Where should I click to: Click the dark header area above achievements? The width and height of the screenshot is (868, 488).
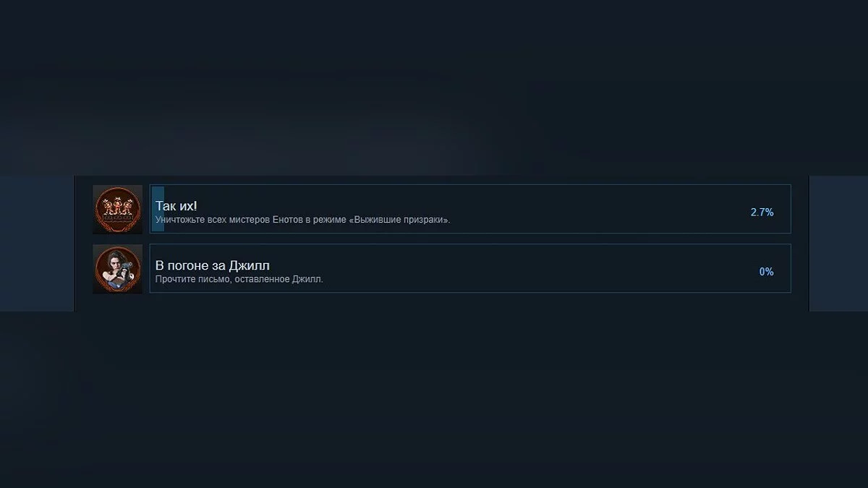[434, 87]
